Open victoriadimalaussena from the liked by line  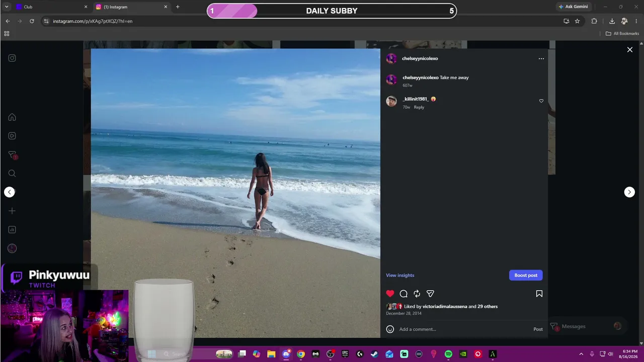pos(445,306)
